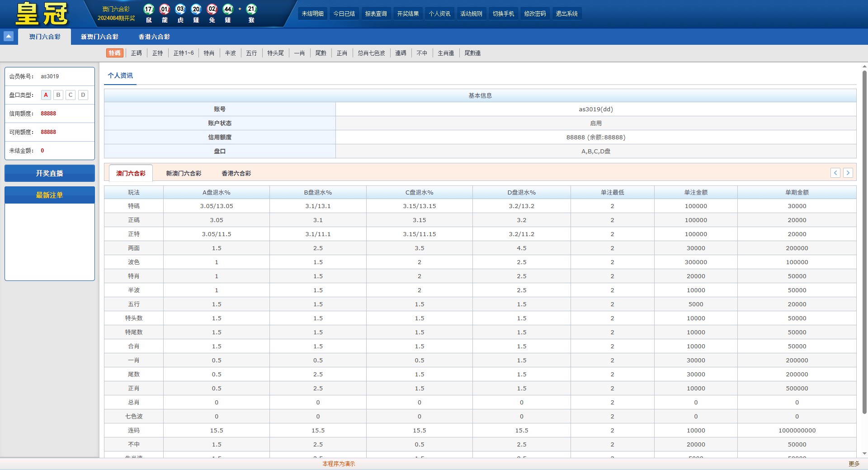The height and width of the screenshot is (470, 868).
Task: Switch to the 香港六合彩 tab
Action: pos(154,37)
